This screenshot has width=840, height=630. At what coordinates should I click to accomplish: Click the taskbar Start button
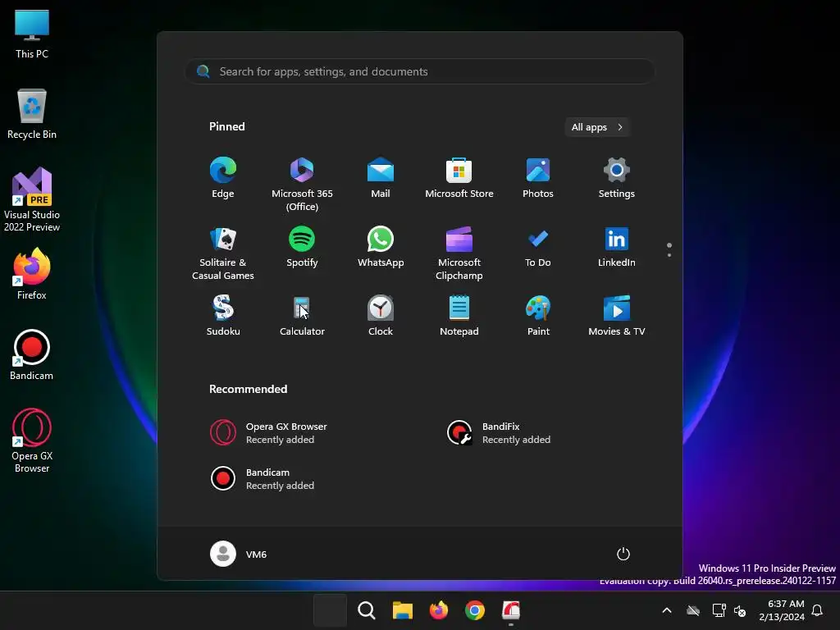[330, 610]
